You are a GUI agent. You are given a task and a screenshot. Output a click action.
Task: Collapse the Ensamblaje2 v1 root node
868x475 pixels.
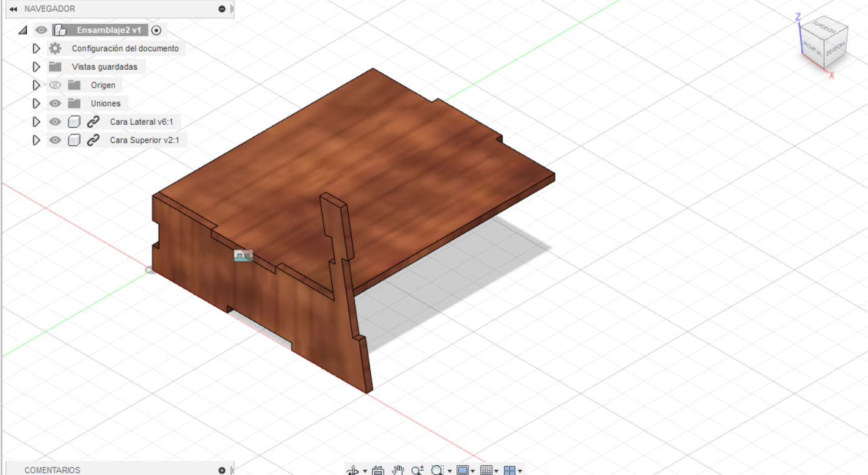coord(23,30)
